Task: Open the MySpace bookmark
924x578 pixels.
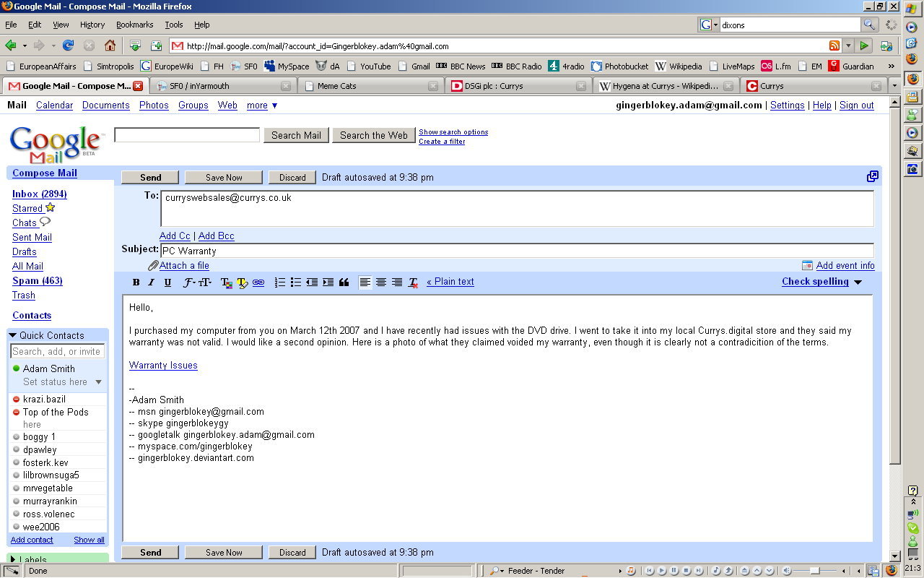Action: [x=287, y=66]
